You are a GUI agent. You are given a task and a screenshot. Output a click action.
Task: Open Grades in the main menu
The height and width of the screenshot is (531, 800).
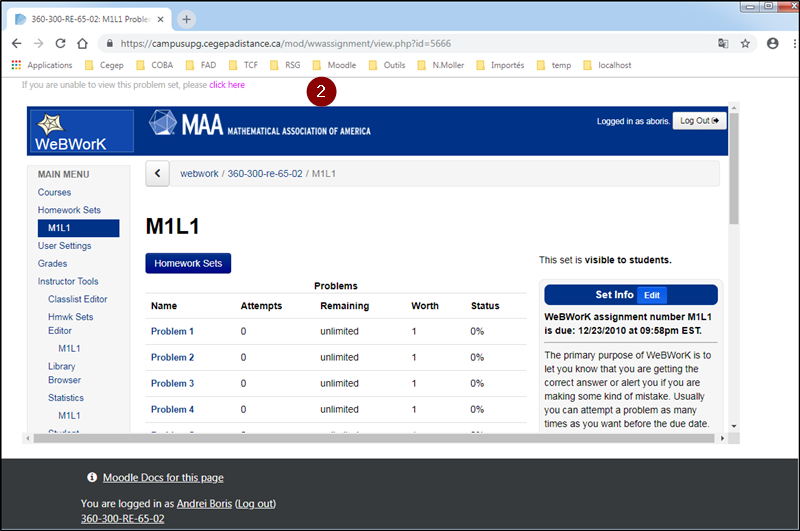click(52, 264)
